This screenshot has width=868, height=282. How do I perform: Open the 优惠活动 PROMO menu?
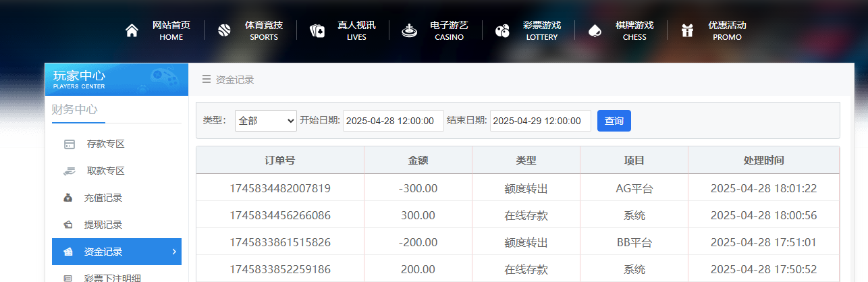pyautogui.click(x=727, y=30)
